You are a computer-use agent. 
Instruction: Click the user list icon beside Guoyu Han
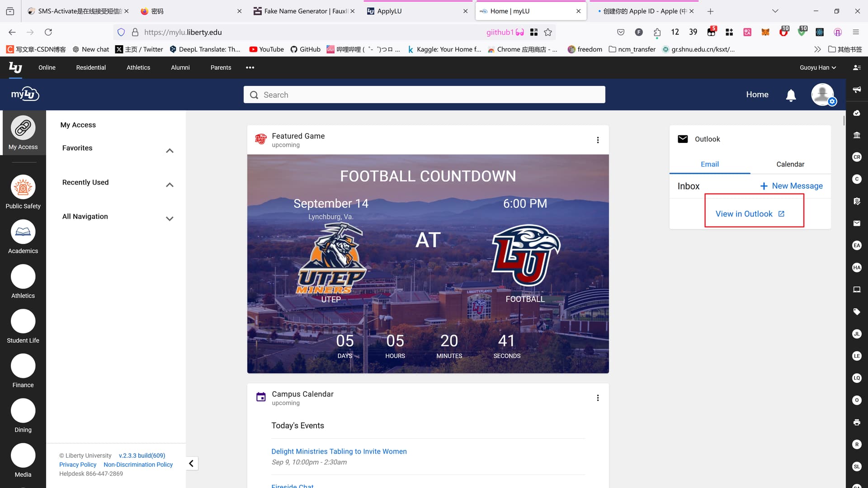coord(857,67)
